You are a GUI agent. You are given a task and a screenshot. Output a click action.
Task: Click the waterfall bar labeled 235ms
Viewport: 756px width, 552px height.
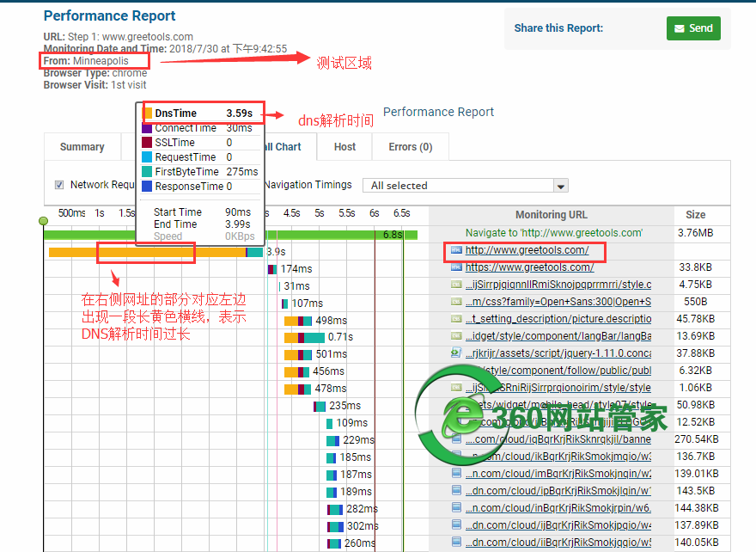pyautogui.click(x=320, y=407)
